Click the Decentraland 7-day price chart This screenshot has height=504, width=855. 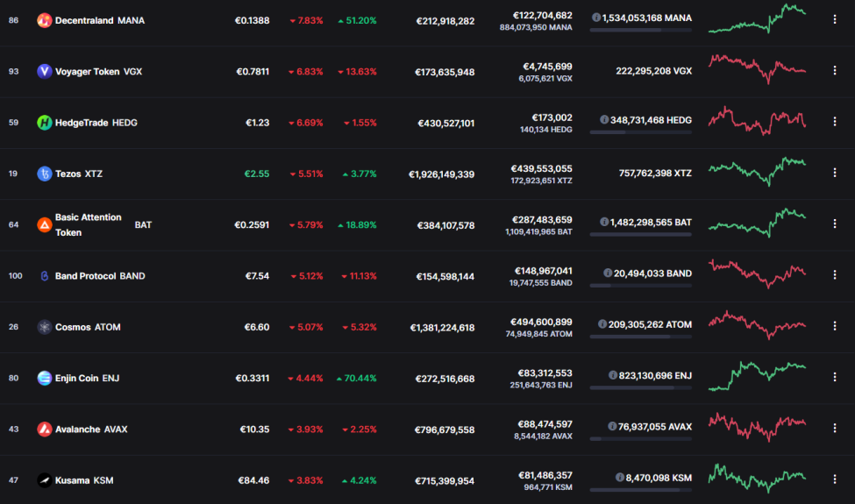click(x=757, y=19)
